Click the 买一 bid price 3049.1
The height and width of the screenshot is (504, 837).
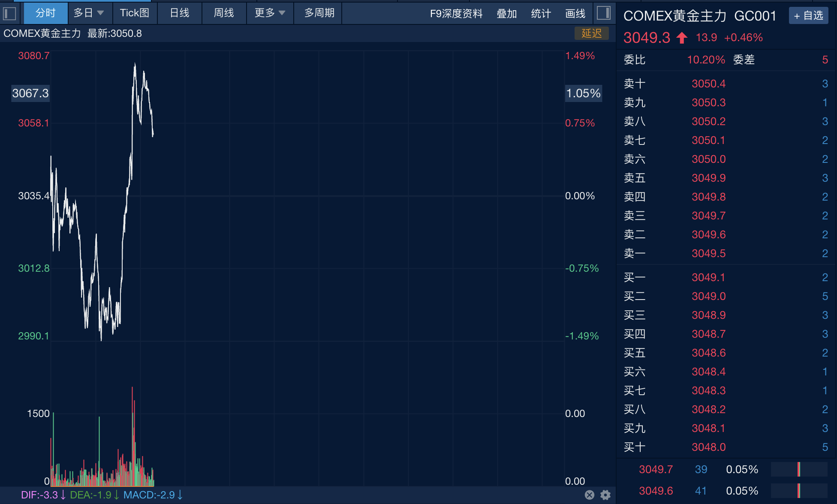pos(708,277)
